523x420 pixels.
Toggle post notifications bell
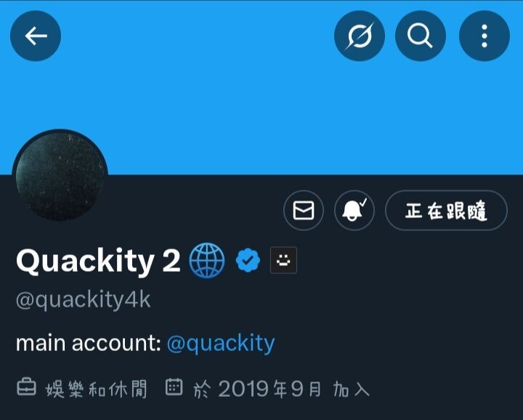tap(354, 211)
